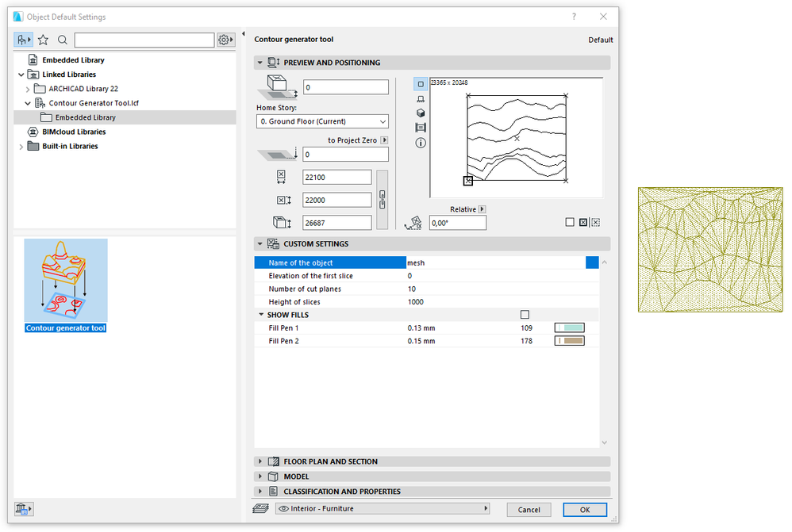Select Number of cut planes row
Image resolution: width=792 pixels, height=532 pixels.
click(426, 289)
